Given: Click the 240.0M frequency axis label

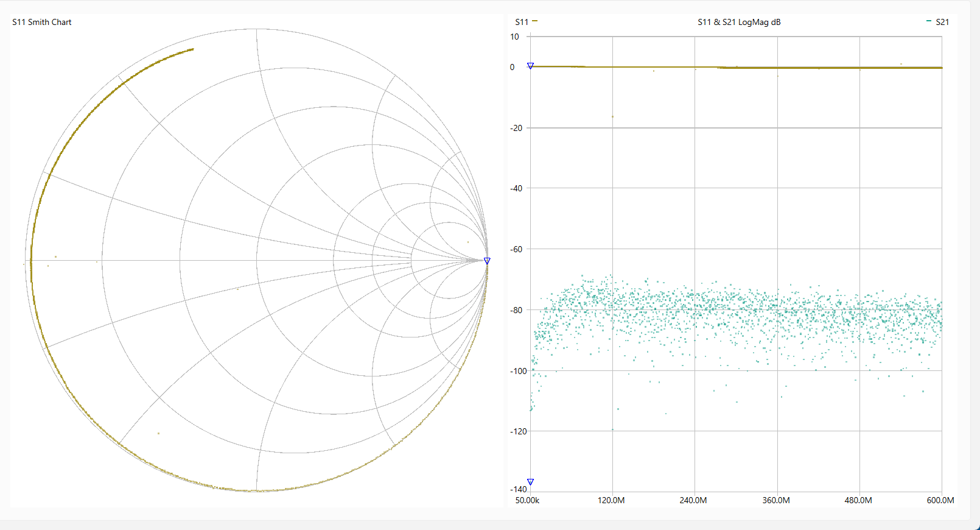Looking at the screenshot, I should (693, 500).
